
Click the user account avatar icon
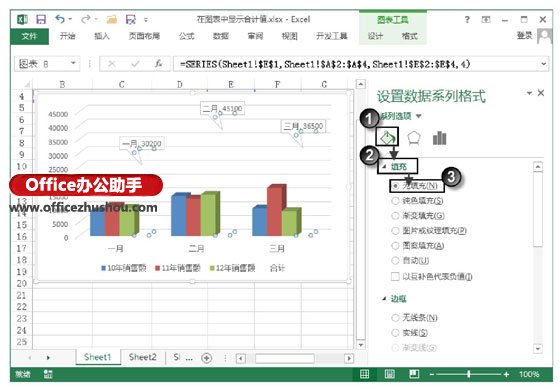(x=545, y=36)
